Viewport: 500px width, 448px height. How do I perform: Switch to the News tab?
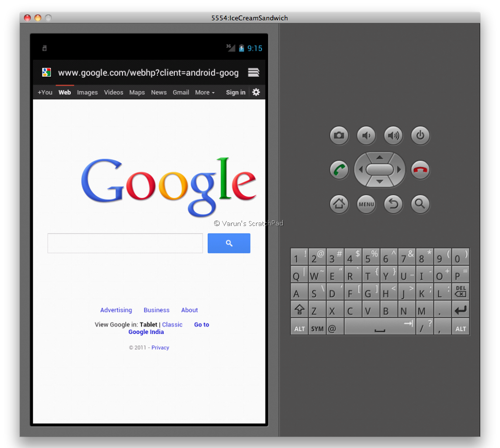click(159, 93)
